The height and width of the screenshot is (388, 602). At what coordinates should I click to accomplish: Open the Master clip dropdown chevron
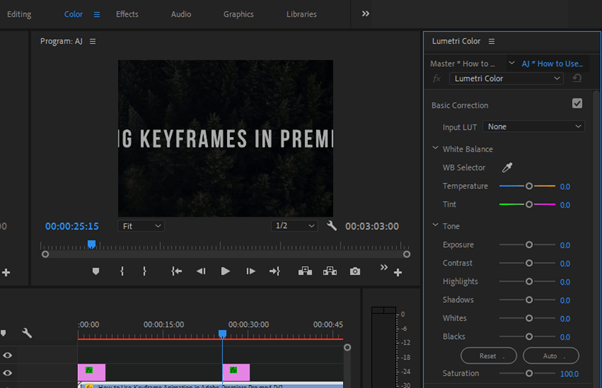[x=511, y=63]
